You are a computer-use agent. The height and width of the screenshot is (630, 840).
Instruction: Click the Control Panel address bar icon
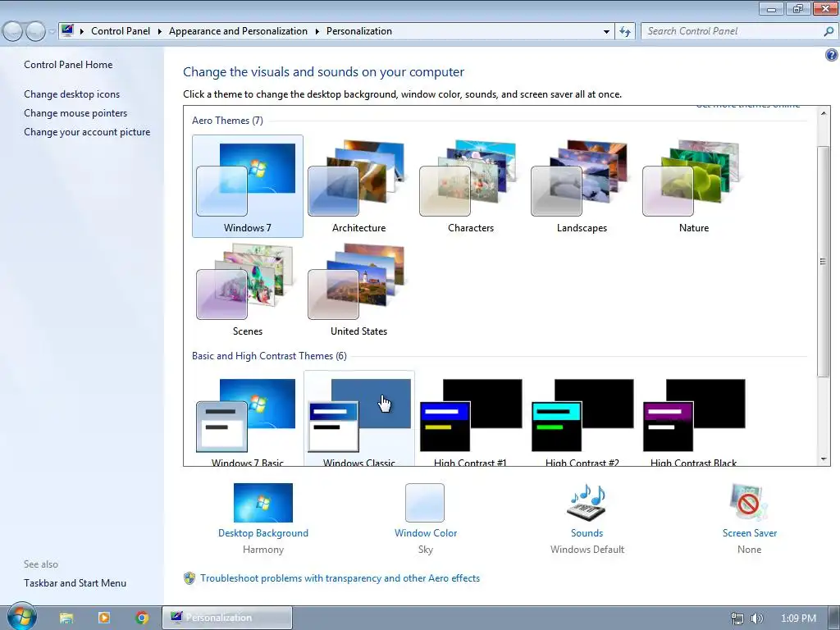67,30
